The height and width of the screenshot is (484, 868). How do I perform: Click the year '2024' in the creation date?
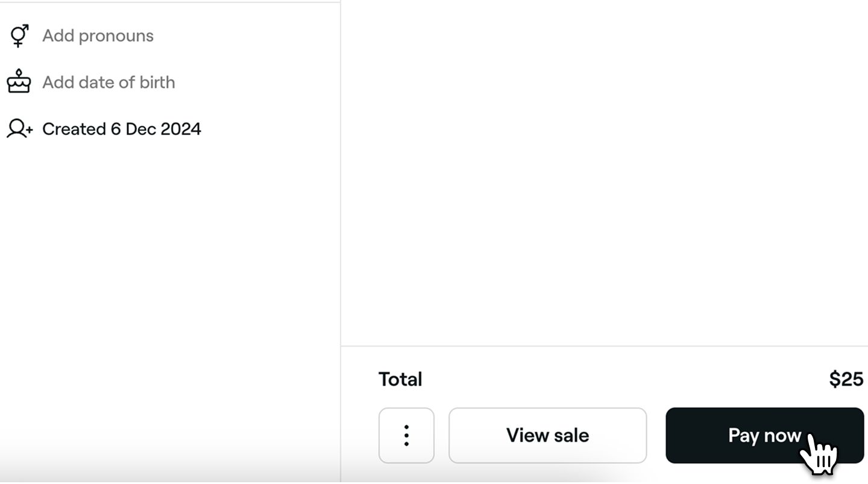pyautogui.click(x=181, y=129)
